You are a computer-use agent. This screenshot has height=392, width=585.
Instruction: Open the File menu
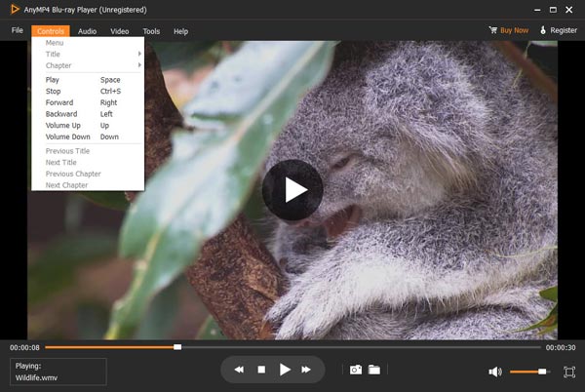tap(17, 31)
